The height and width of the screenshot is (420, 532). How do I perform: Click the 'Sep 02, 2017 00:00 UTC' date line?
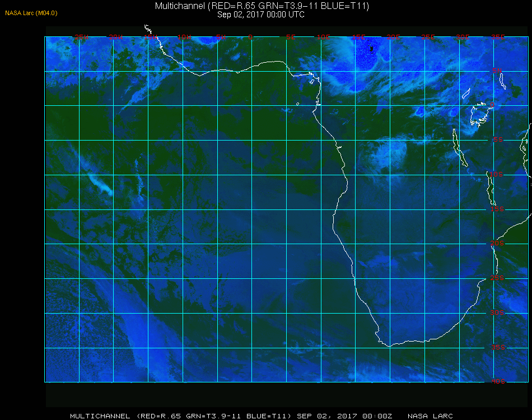point(261,15)
